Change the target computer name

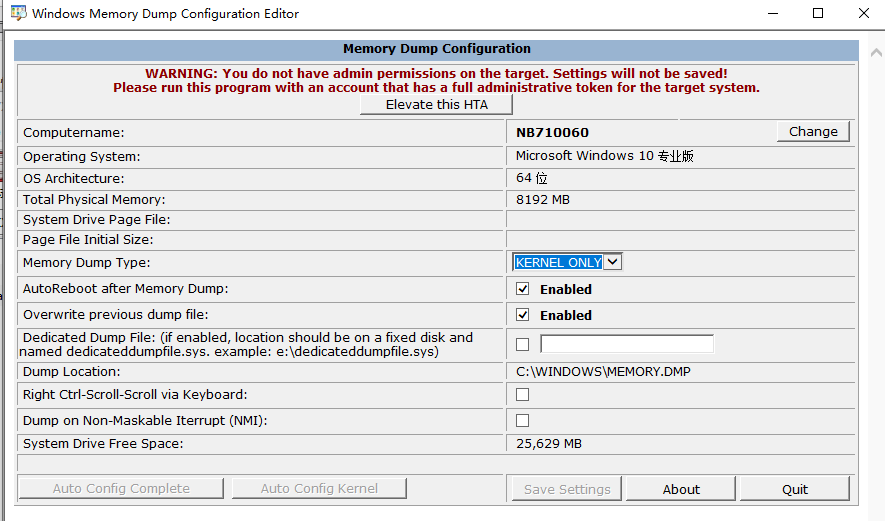813,132
